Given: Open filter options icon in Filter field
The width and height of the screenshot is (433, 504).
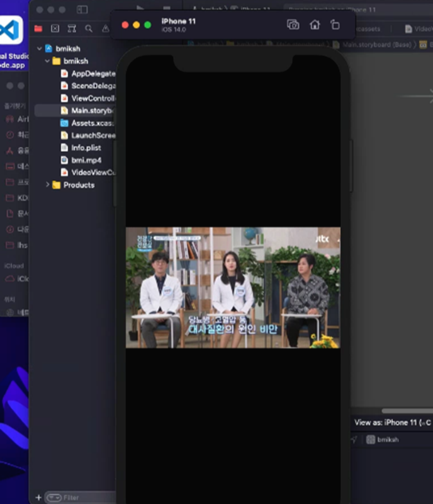Looking at the screenshot, I should pos(54,498).
